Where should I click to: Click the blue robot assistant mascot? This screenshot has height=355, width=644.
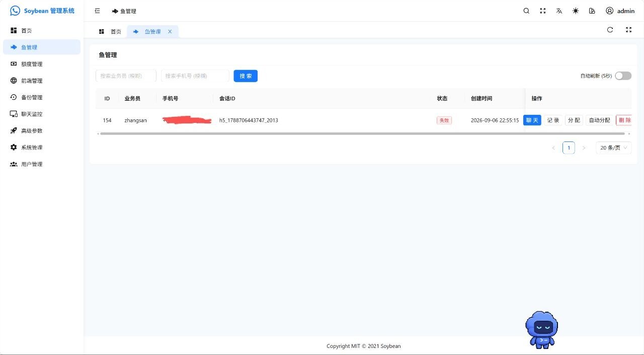542,329
